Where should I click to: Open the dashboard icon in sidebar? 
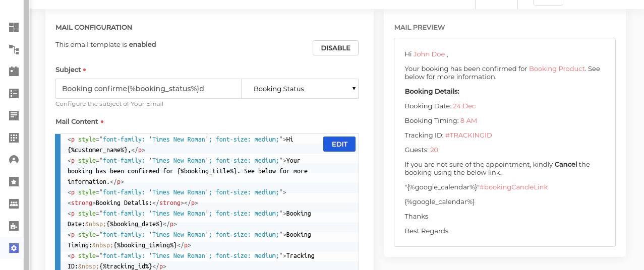pyautogui.click(x=14, y=28)
